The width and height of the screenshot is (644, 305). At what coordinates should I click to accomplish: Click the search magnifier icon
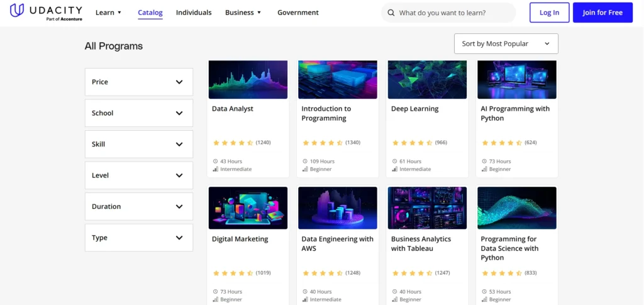tap(391, 13)
